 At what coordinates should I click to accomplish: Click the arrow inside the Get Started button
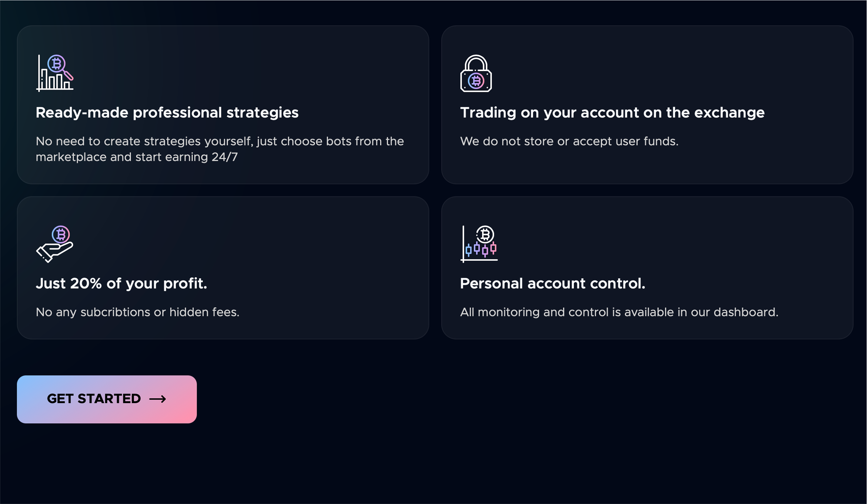point(157,399)
